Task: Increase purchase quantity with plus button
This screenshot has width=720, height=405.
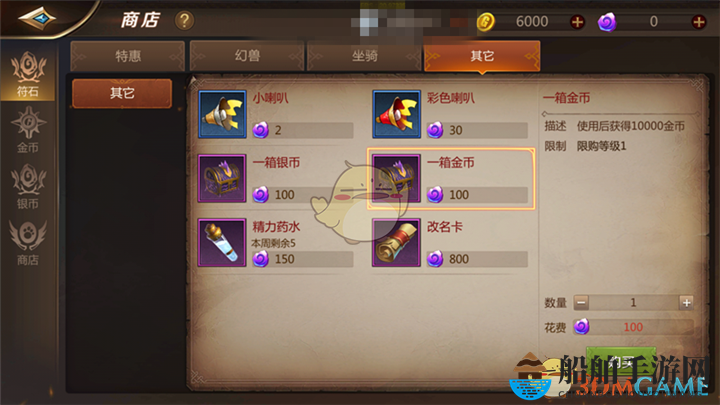Action: click(x=686, y=303)
